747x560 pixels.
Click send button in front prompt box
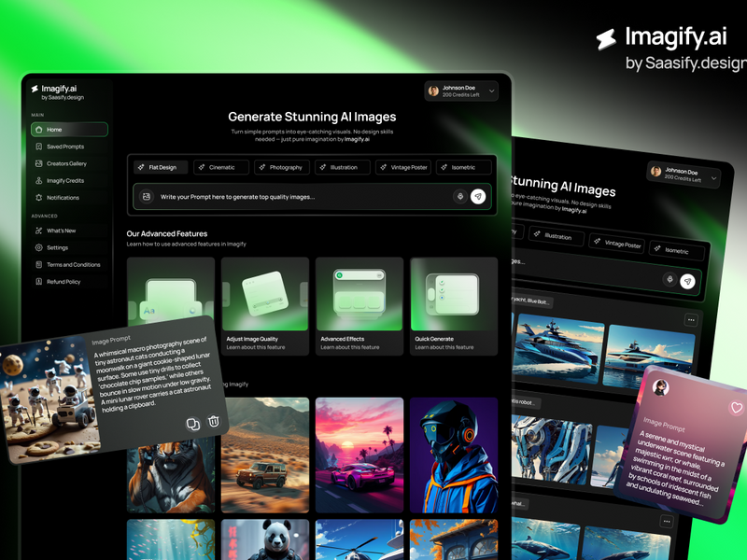[478, 196]
